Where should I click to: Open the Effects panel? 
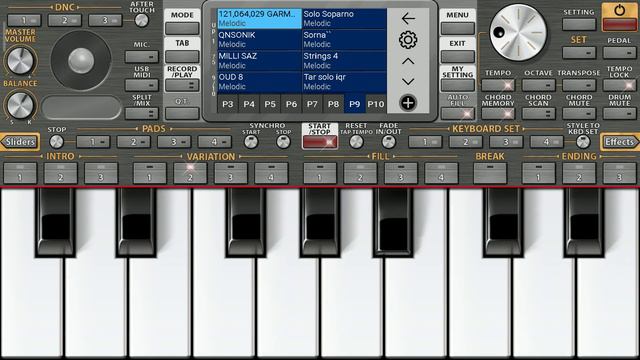pyautogui.click(x=620, y=142)
